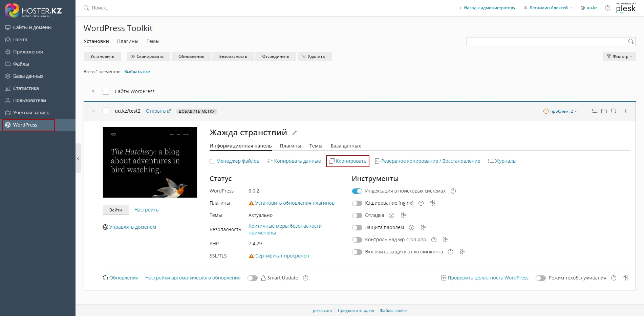The width and height of the screenshot is (644, 316).
Task: Open the three-dot menu for uu.kz/test2
Action: tap(626, 111)
